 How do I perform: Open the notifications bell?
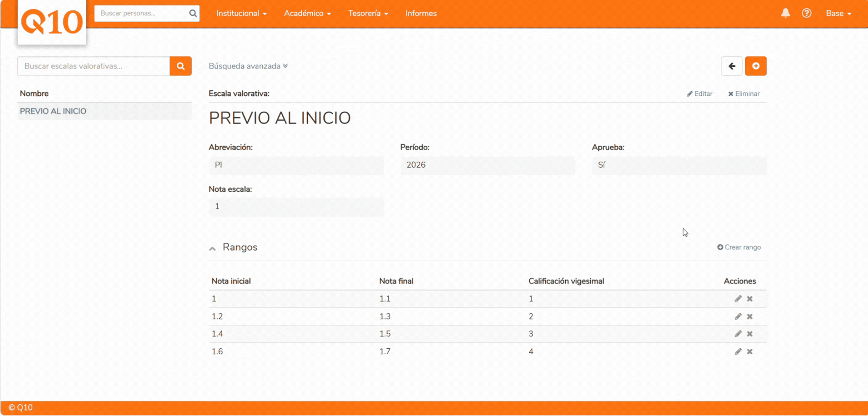coord(785,13)
